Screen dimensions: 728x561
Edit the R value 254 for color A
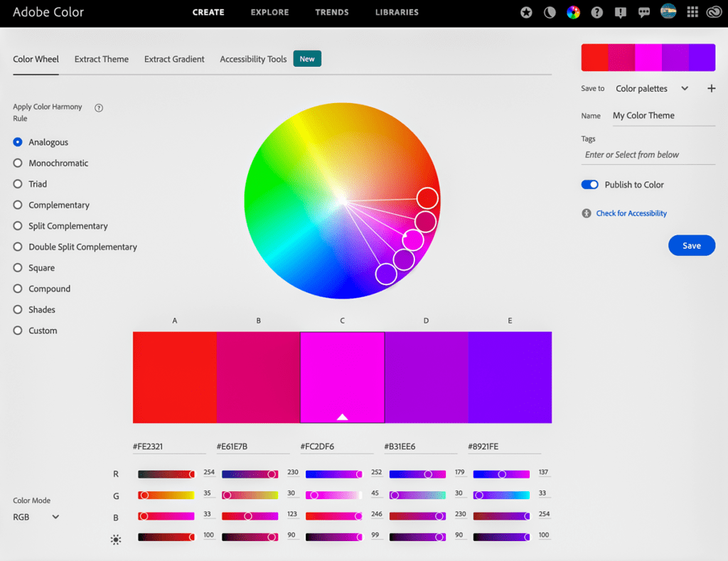point(209,472)
